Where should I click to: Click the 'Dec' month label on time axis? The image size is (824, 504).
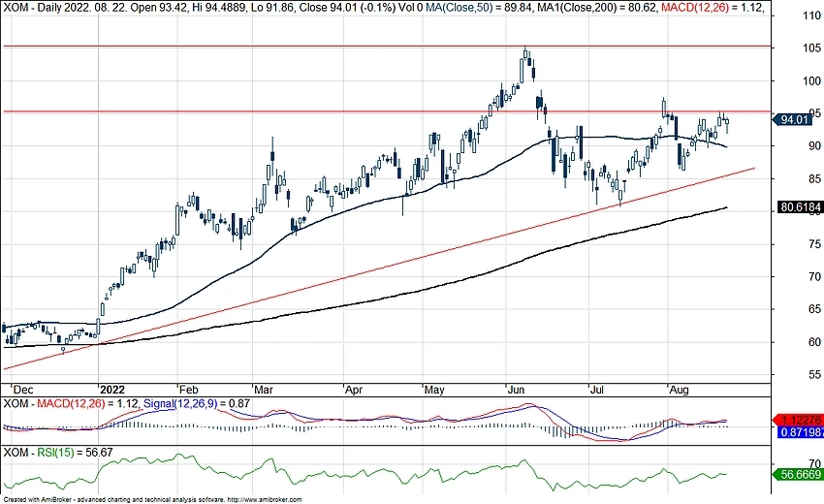[x=22, y=390]
